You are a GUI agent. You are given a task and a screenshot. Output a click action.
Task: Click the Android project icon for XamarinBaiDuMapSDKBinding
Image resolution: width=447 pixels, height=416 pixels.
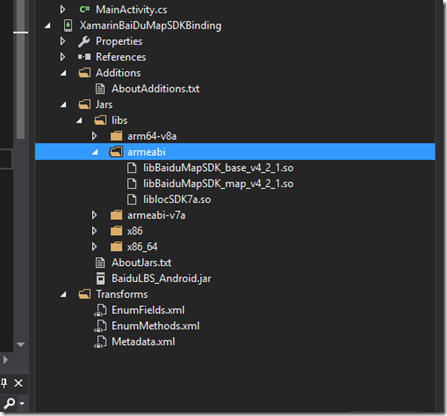pos(68,25)
